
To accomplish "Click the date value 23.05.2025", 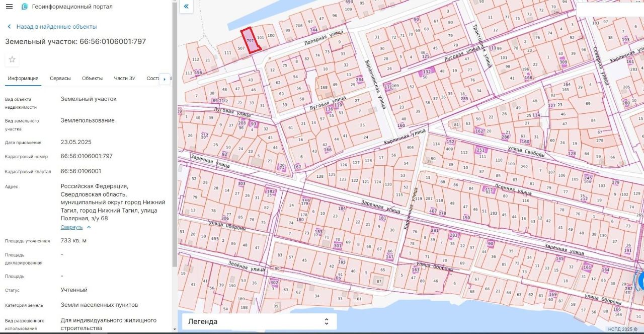I will [x=76, y=142].
